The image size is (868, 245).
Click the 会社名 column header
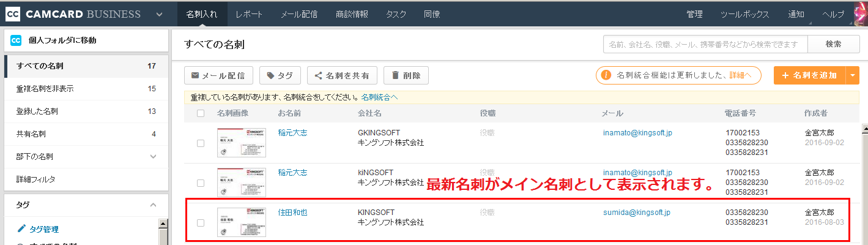[370, 113]
